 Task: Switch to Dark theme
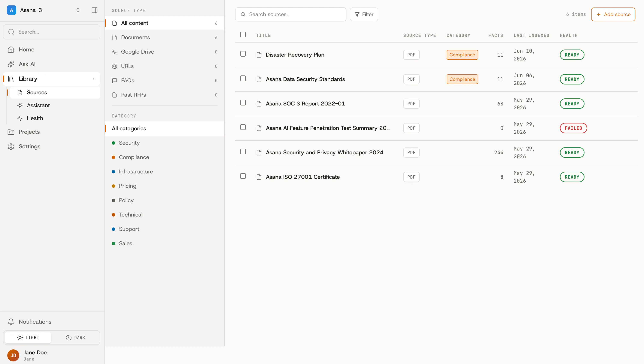pos(75,337)
